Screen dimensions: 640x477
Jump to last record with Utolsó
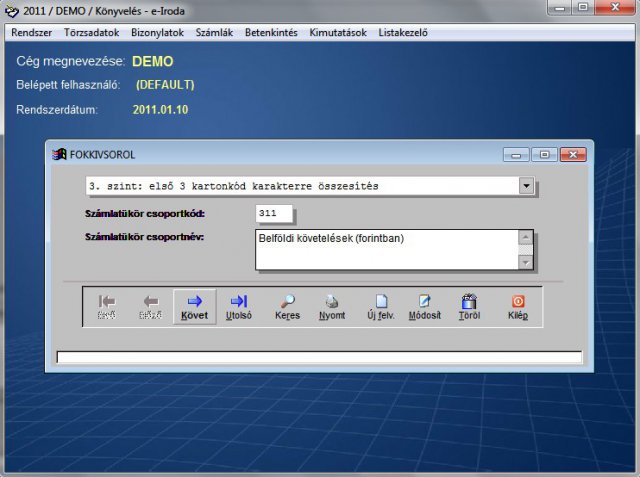[239, 306]
